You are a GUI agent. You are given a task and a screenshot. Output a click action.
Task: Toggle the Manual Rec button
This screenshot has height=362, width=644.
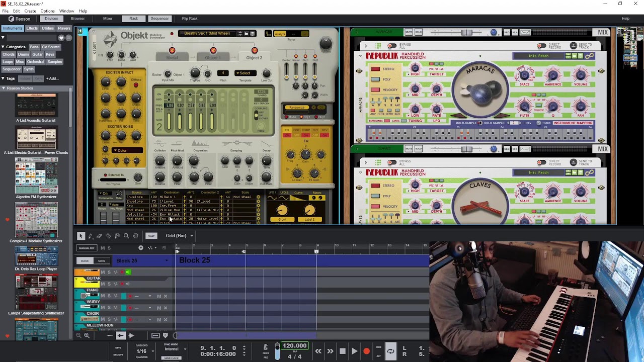click(87, 248)
